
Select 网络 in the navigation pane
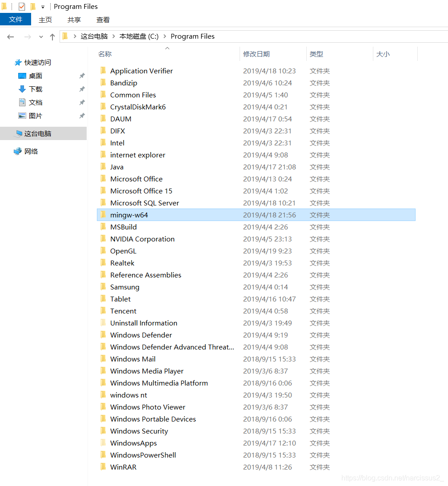click(x=31, y=151)
